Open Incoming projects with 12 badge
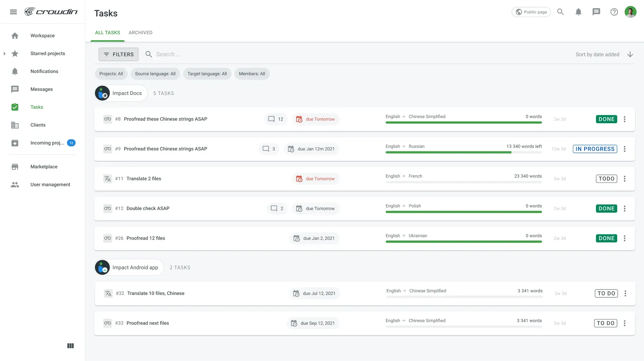Screen dimensions: 644x361 tap(47, 143)
